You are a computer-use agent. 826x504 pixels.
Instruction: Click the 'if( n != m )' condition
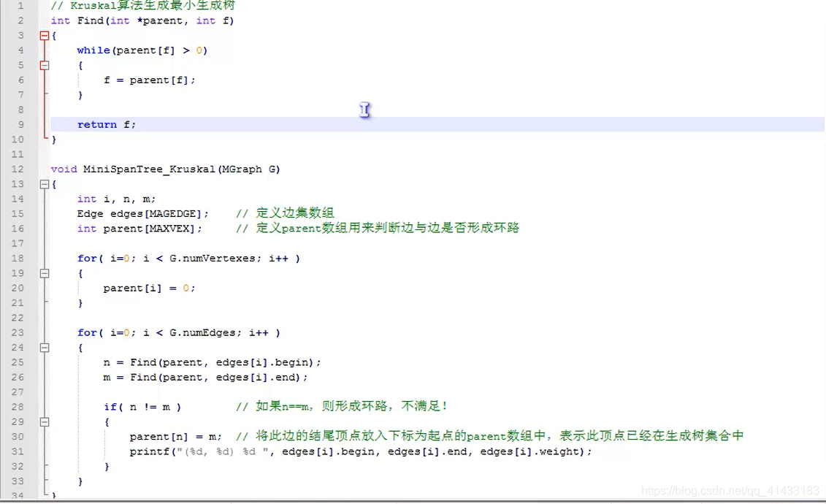coord(142,407)
